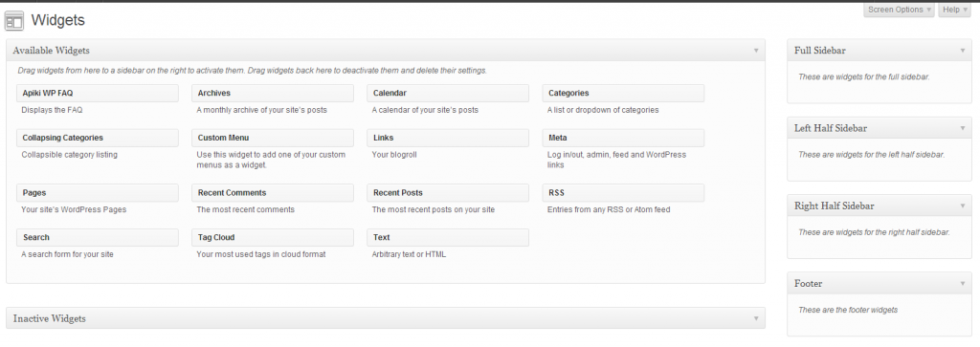Screen dimensions: 980x347
Task: Click 'Collapsible category listing' description
Action: point(69,155)
